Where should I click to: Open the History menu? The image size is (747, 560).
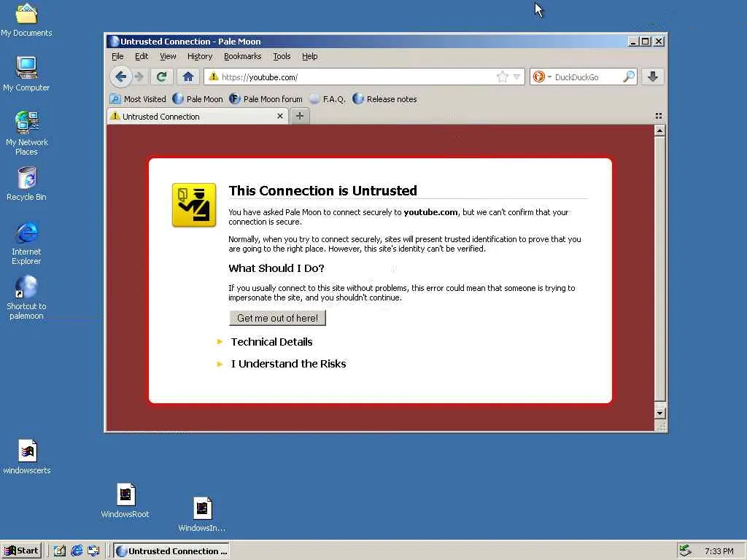coord(200,56)
